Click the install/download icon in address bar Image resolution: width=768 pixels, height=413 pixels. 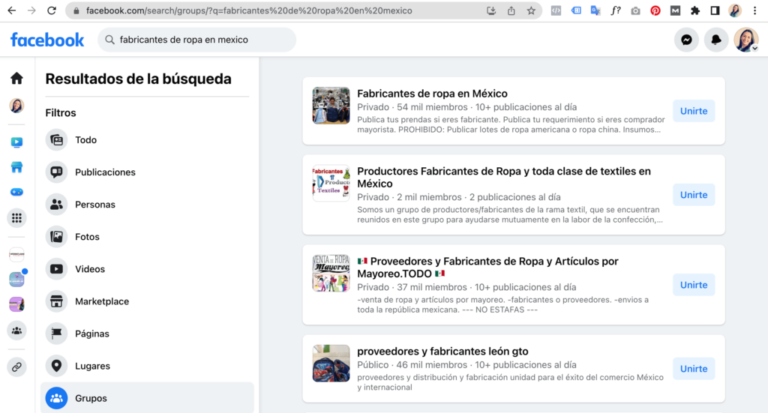[491, 10]
